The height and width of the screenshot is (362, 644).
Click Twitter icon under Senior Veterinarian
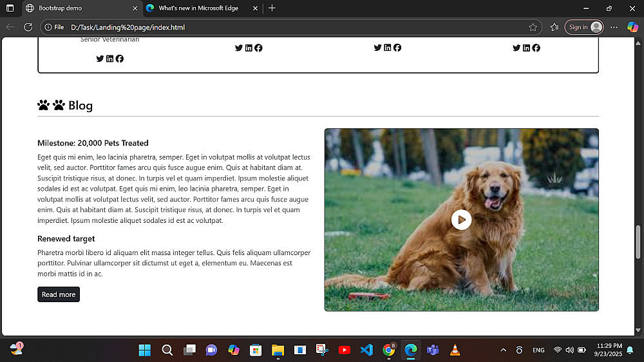click(100, 59)
